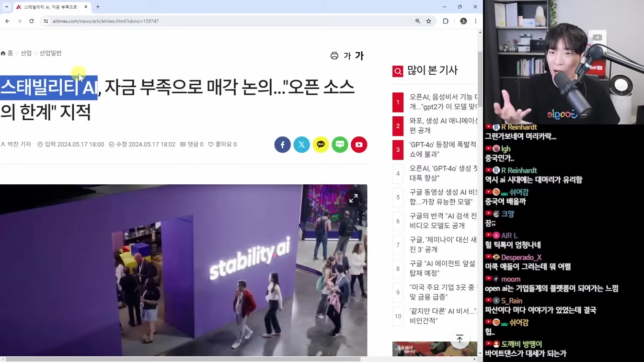This screenshot has width=644, height=362.
Task: Open ranked article 1 about 오픈AI 음성비서
Action: coord(443,102)
